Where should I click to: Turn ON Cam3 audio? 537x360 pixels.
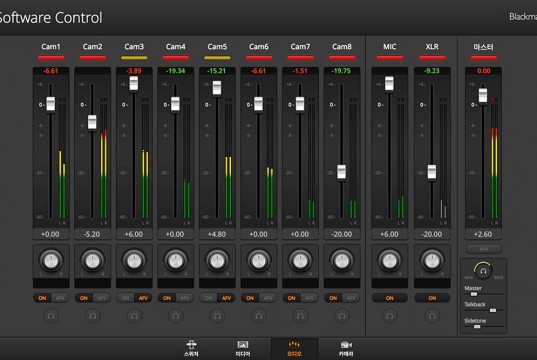click(126, 298)
